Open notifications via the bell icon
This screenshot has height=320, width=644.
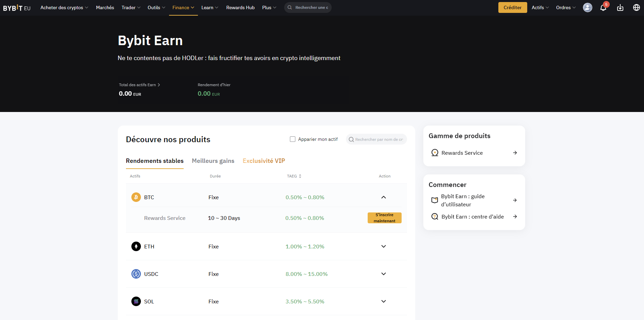(x=603, y=7)
